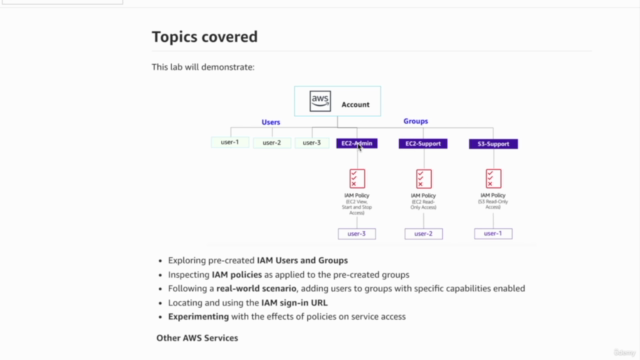Click the 'S3 Read-Only Access' policy caption
The width and height of the screenshot is (640, 360).
pos(493,204)
